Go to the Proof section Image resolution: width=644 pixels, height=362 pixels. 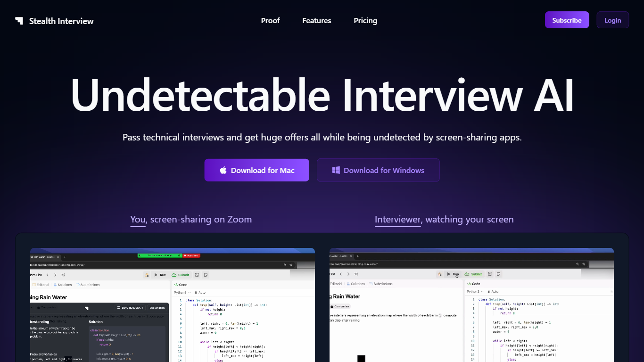pyautogui.click(x=270, y=21)
